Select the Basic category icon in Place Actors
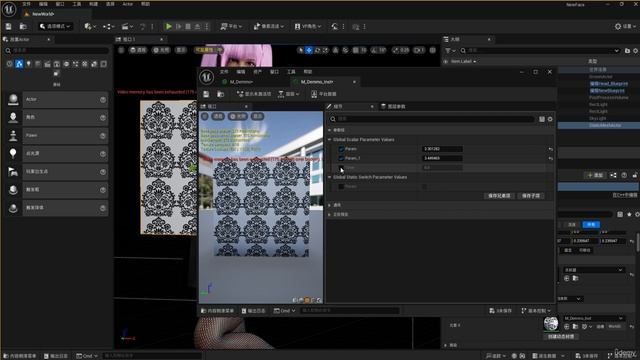Screen dimensions: 640x360 click(x=19, y=64)
